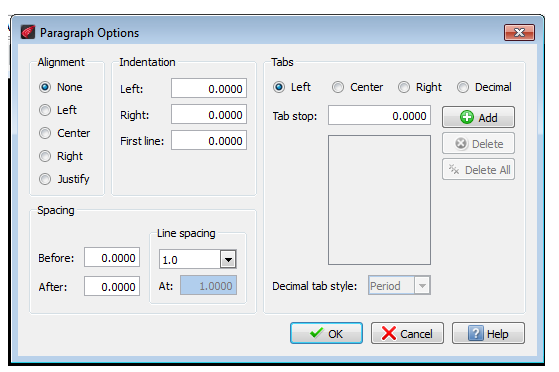Click the red application icon in title bar

pos(28,32)
